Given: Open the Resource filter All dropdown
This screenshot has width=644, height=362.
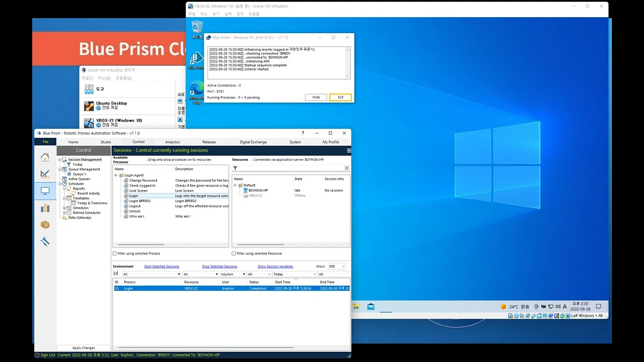Looking at the screenshot, I should pos(201,275).
